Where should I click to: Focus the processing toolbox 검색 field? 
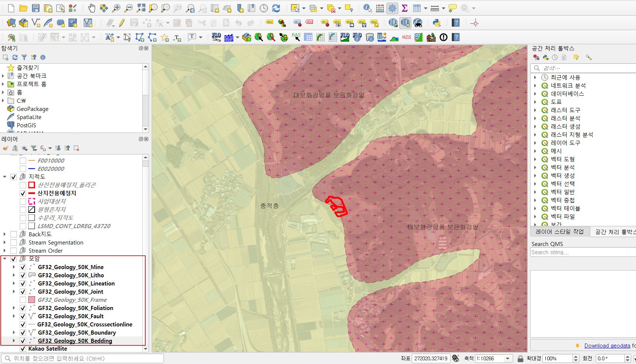click(583, 68)
